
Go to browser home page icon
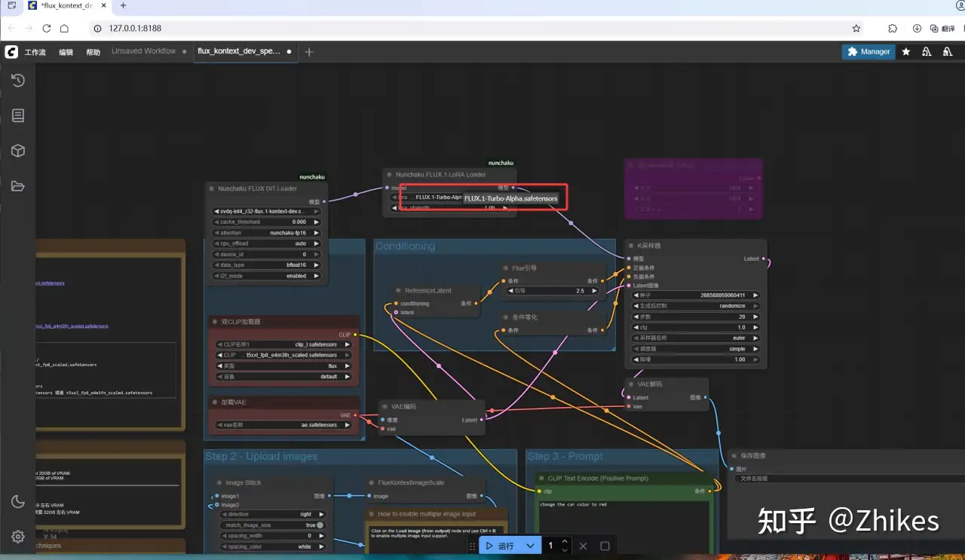[x=65, y=29]
